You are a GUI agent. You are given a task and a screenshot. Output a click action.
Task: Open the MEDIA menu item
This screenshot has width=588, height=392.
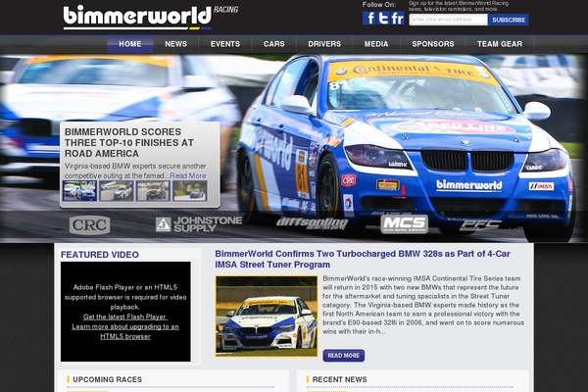click(x=376, y=44)
